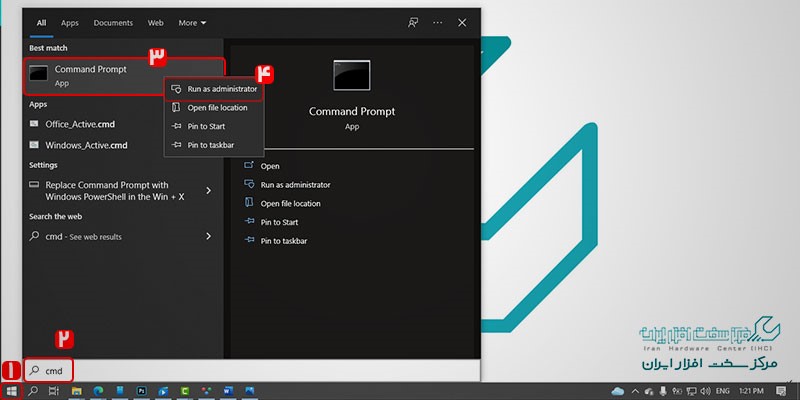Click the OneDrive cloud tray icon

[x=618, y=391]
